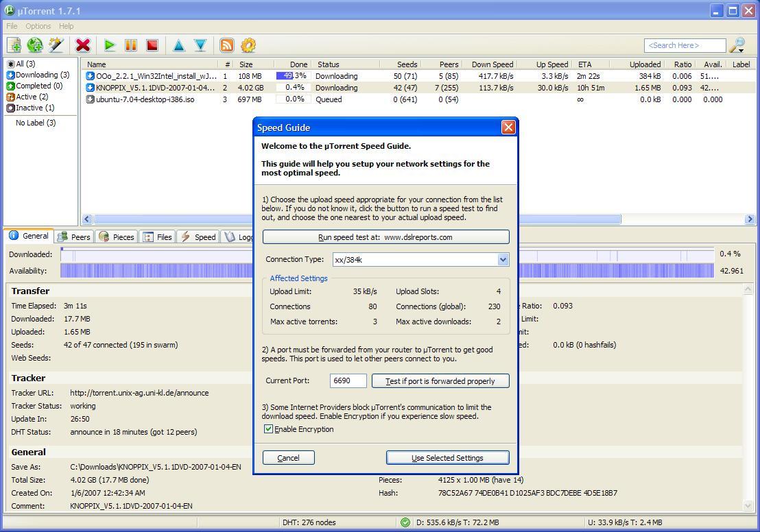Move torrent down in the queue
Screen dimensions: 760x532
coord(200,45)
